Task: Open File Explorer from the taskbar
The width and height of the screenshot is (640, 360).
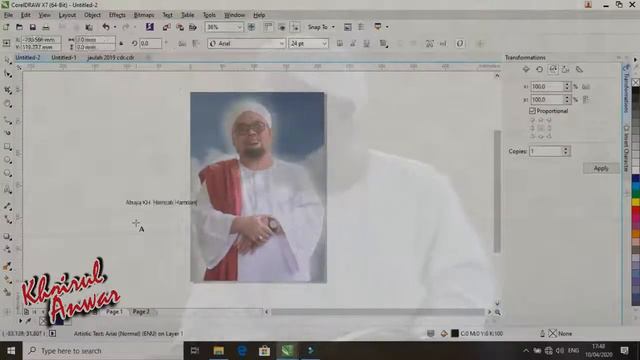Action: coord(219,351)
